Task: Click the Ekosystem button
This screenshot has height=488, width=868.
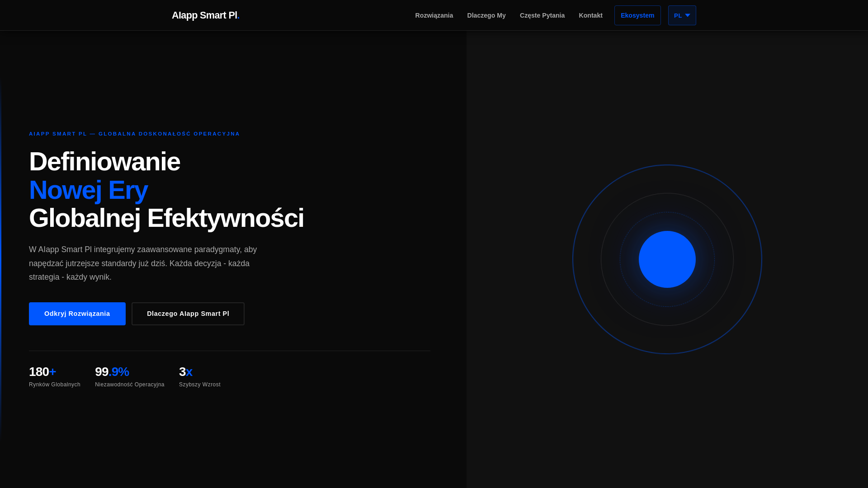Action: coord(637,15)
